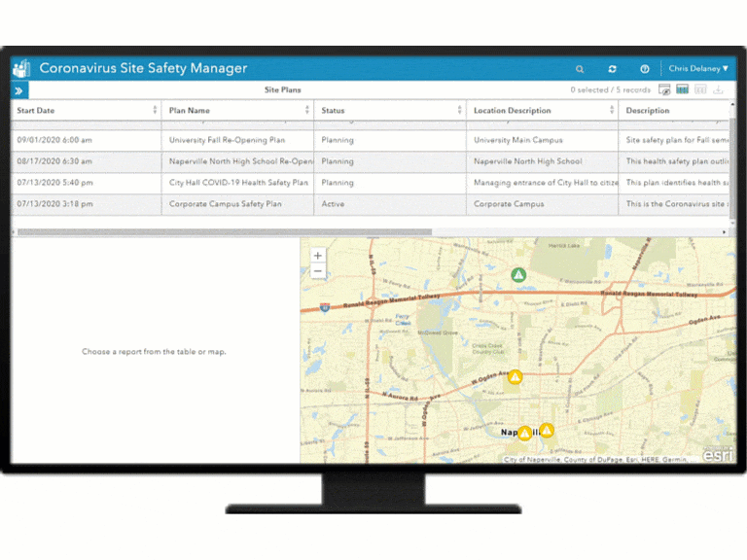Open the table filter/view icon beside the records count
The height and width of the screenshot is (560, 747).
[664, 89]
